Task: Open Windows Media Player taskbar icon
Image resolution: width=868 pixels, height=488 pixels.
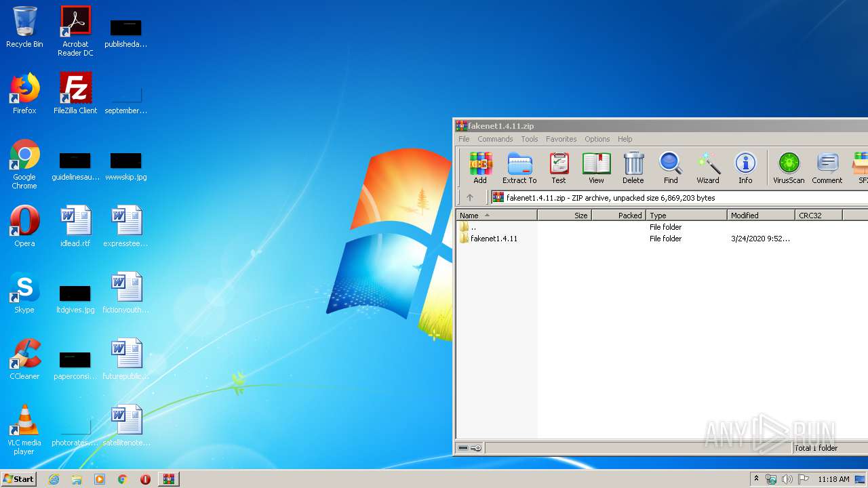Action: pyautogui.click(x=100, y=479)
